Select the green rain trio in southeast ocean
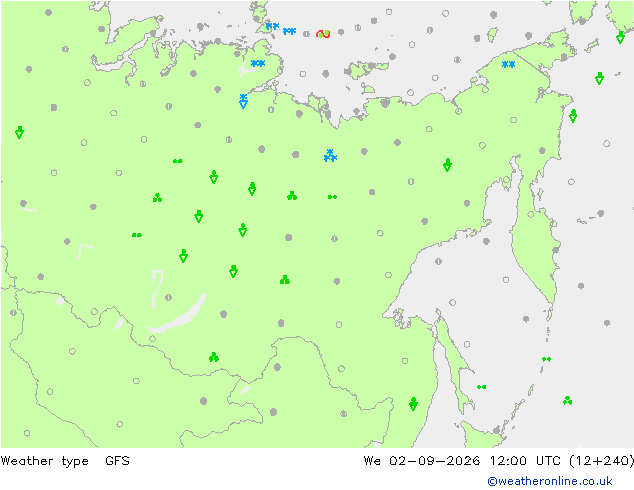 click(x=567, y=400)
